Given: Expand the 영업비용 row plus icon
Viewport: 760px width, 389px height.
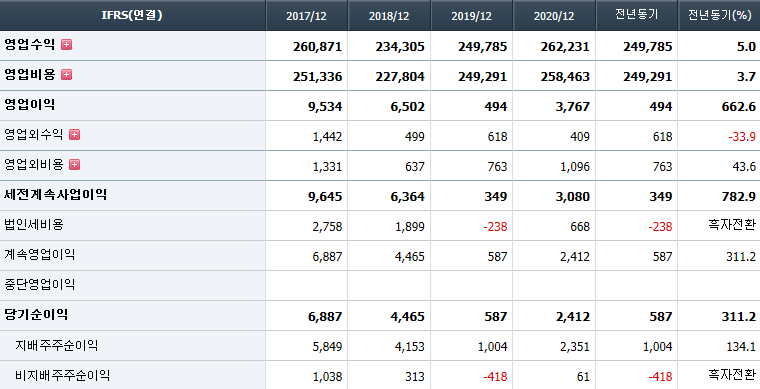Looking at the screenshot, I should (x=66, y=75).
